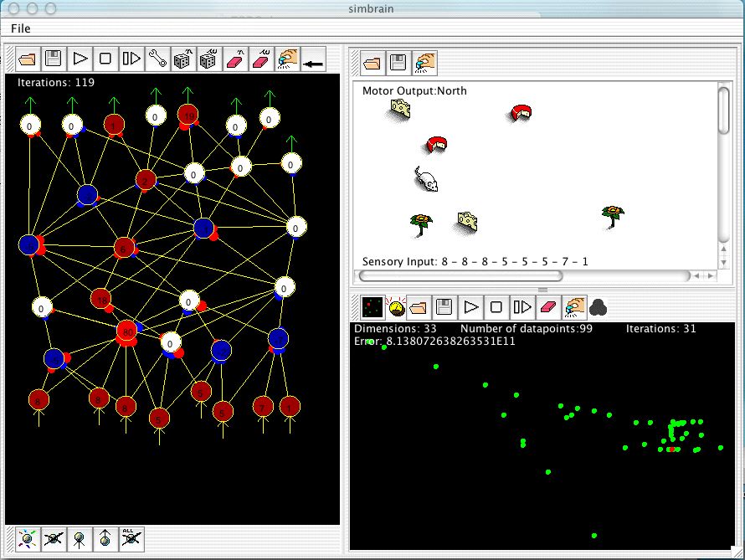Stop the network simulation

[105, 59]
